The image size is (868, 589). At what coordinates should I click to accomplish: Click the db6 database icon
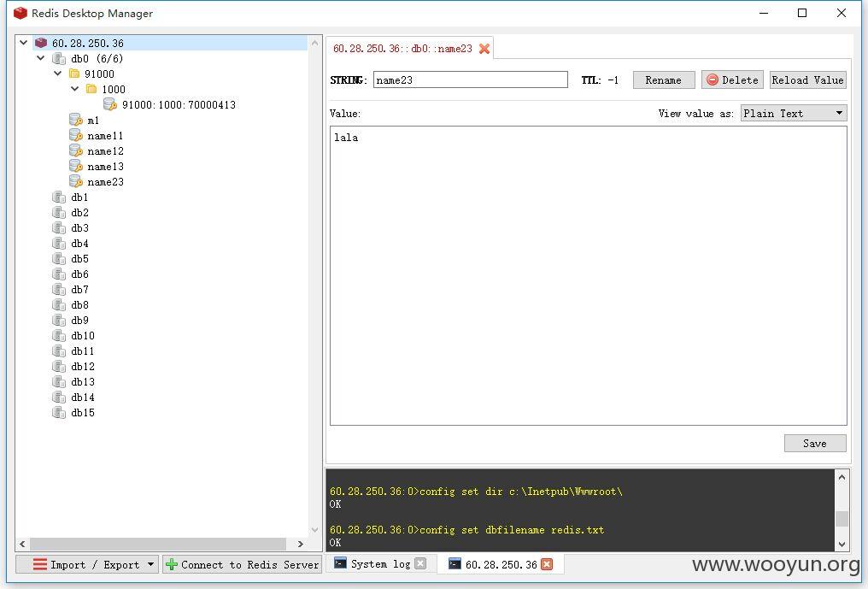coord(59,274)
